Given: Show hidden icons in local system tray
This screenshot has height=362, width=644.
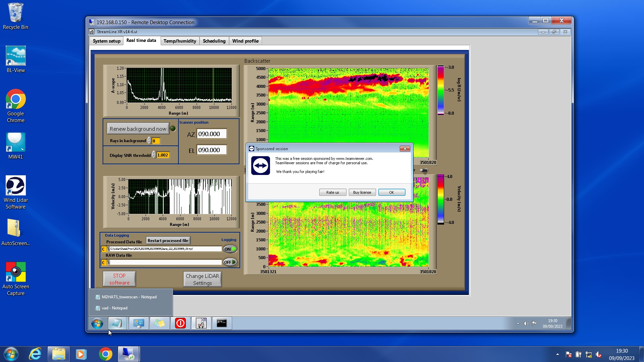Looking at the screenshot, I should pyautogui.click(x=557, y=354).
